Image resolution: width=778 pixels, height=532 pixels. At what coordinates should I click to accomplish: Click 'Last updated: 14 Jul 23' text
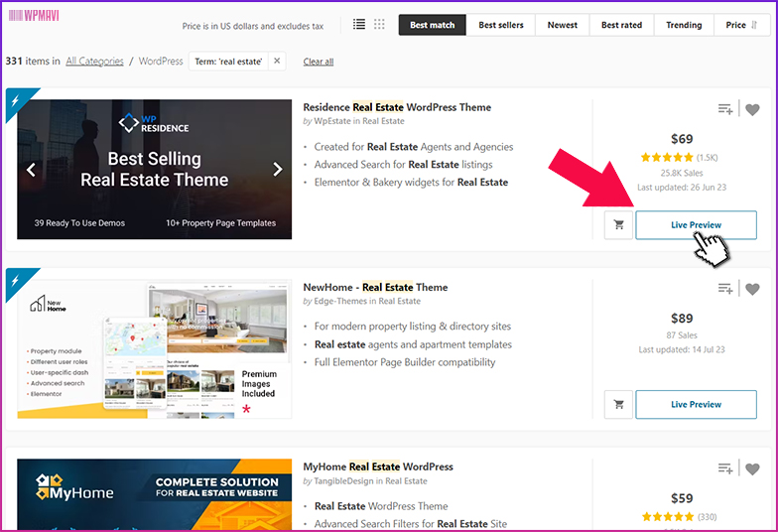682,349
